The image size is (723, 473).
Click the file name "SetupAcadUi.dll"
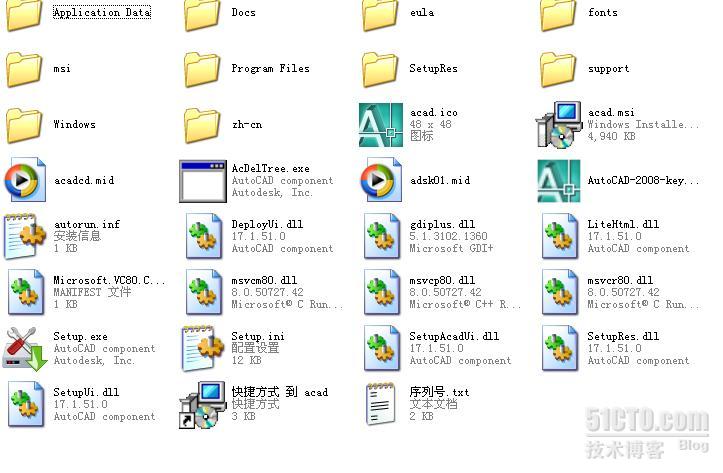pyautogui.click(x=454, y=336)
